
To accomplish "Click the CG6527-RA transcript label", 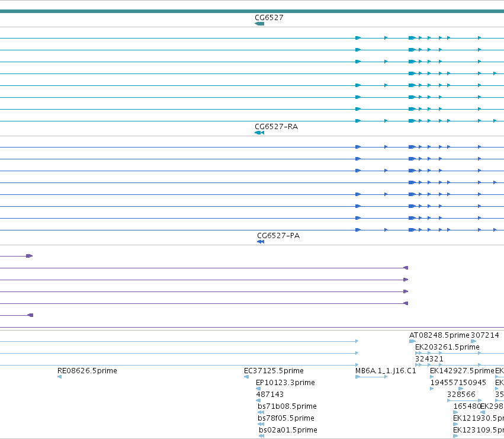I will click(x=277, y=127).
